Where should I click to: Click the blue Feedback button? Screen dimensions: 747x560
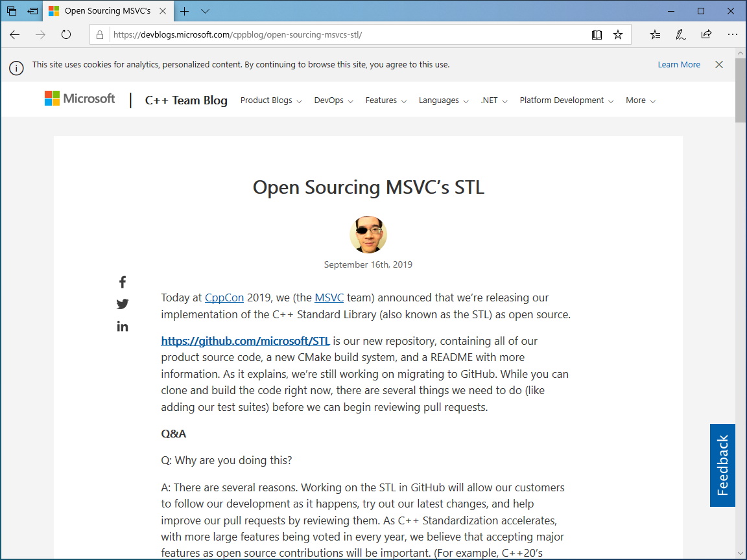click(x=722, y=466)
